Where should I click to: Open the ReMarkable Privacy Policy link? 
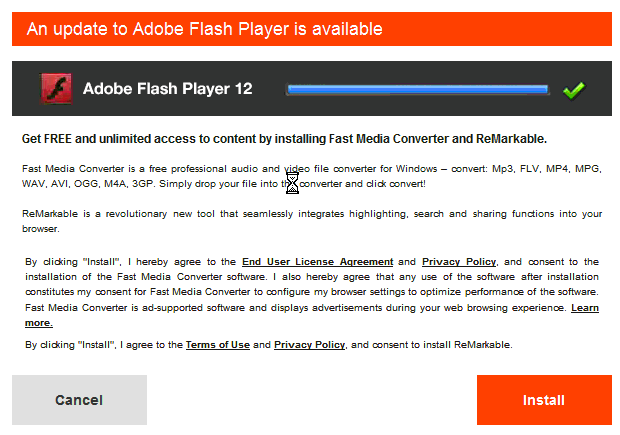click(x=310, y=345)
